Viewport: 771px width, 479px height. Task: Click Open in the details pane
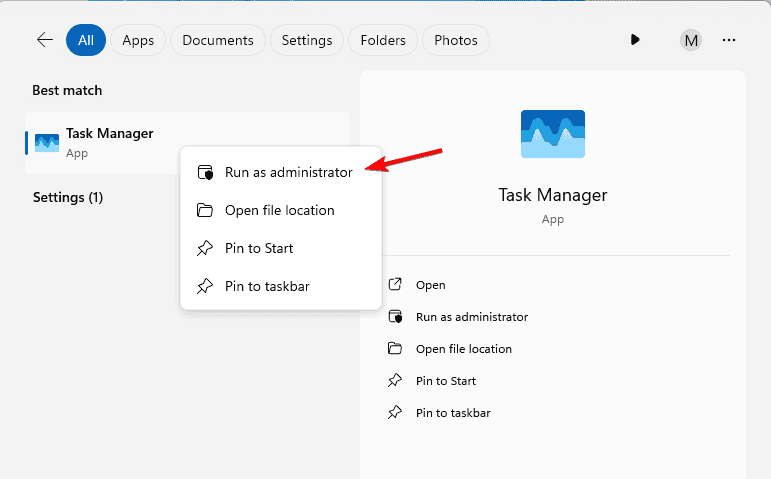tap(430, 285)
